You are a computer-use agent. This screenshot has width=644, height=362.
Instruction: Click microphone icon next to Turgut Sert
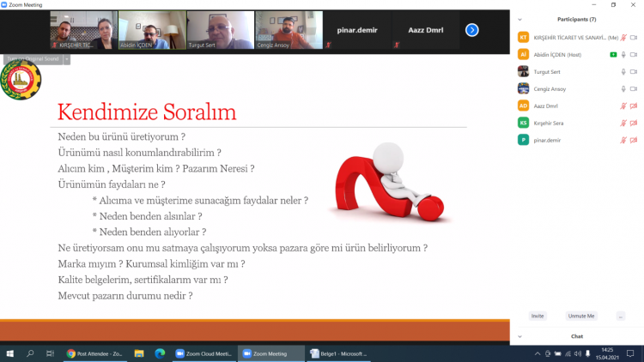(623, 72)
